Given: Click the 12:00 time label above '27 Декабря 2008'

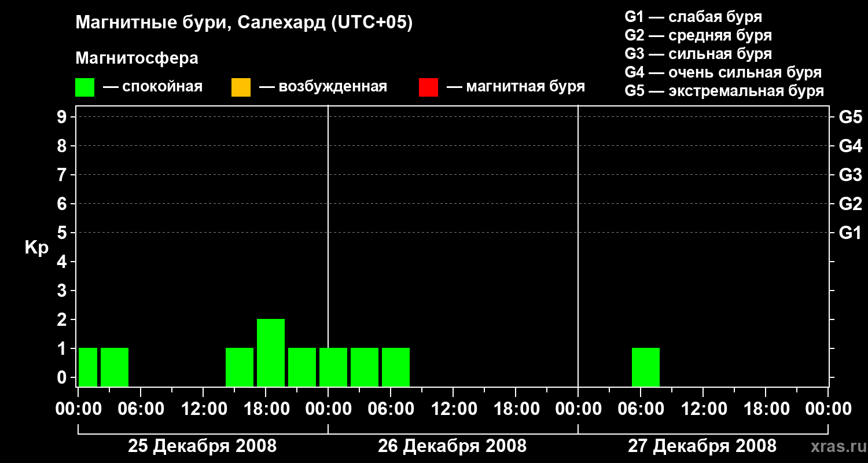Looking at the screenshot, I should click(703, 409).
